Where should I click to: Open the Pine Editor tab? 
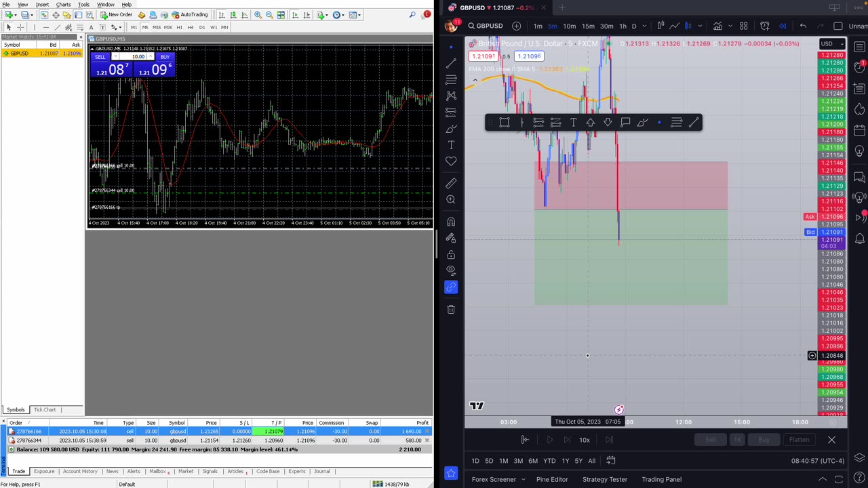(552, 479)
